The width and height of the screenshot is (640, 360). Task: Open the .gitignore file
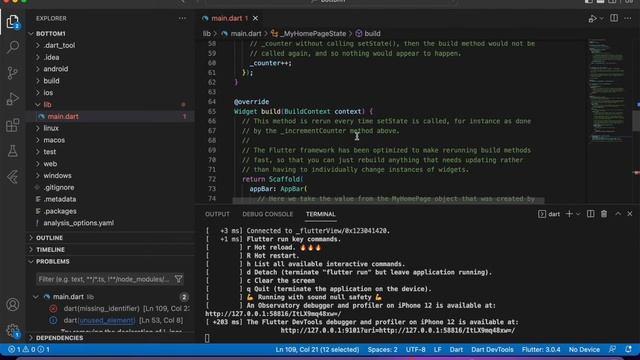click(59, 187)
